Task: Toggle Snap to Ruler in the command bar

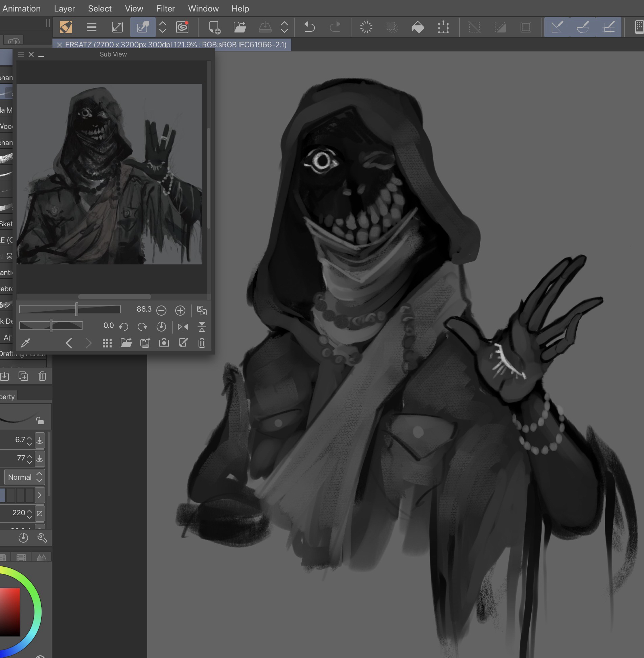Action: pyautogui.click(x=557, y=27)
